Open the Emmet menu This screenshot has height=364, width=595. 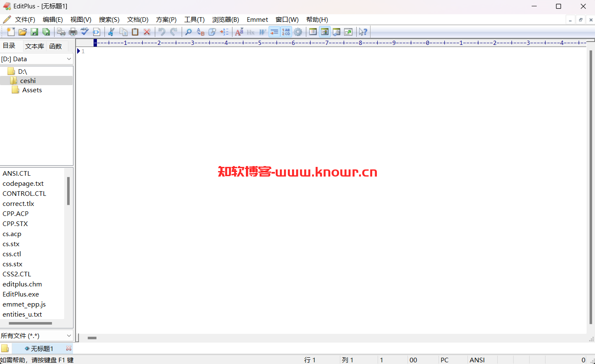point(257,20)
